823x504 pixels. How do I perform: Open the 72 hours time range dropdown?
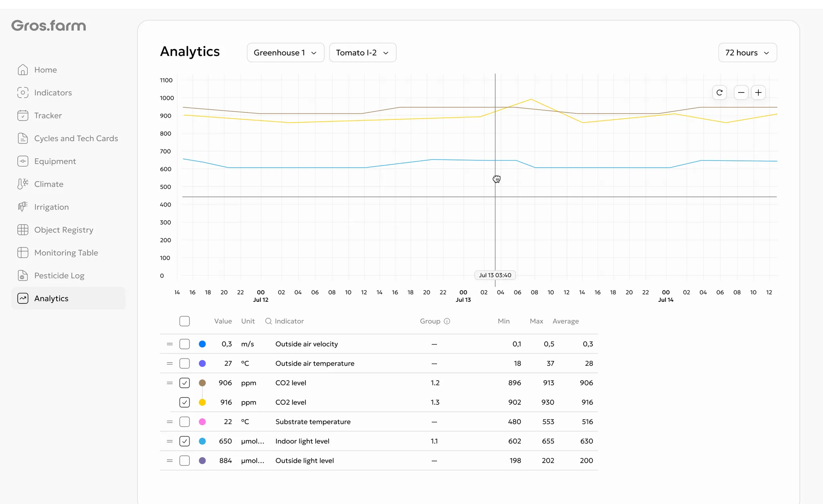click(747, 53)
